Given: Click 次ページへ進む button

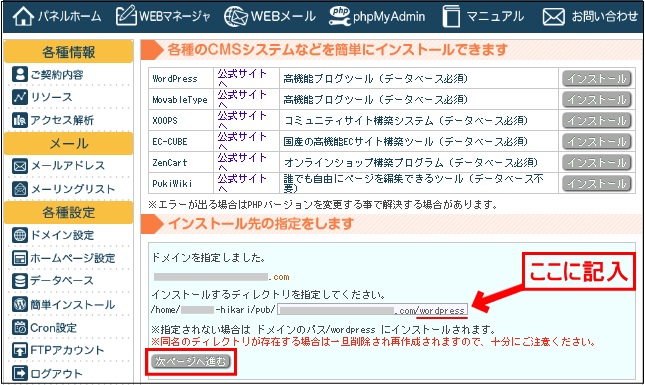Looking at the screenshot, I should (x=190, y=361).
